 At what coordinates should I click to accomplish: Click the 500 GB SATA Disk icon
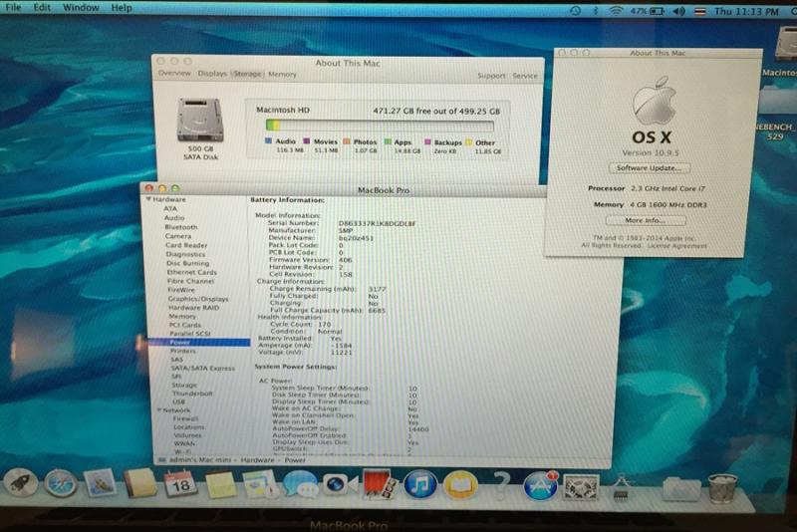[x=200, y=121]
